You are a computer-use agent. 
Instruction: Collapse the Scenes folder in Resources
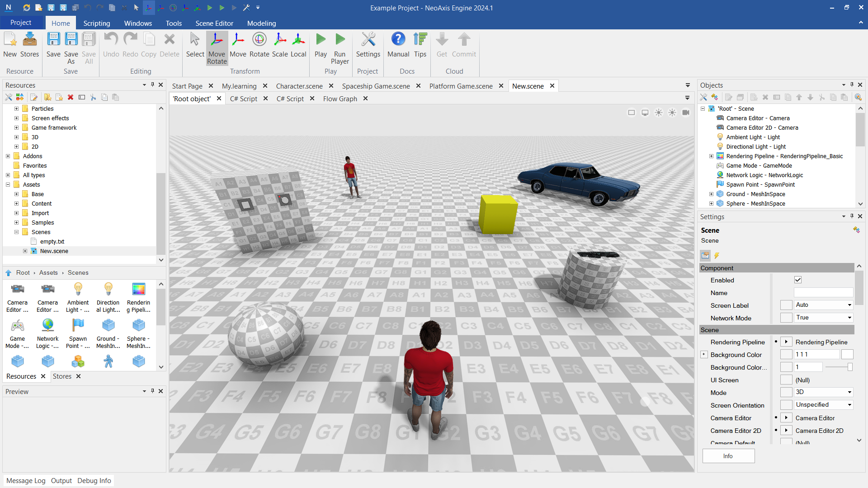(x=17, y=232)
